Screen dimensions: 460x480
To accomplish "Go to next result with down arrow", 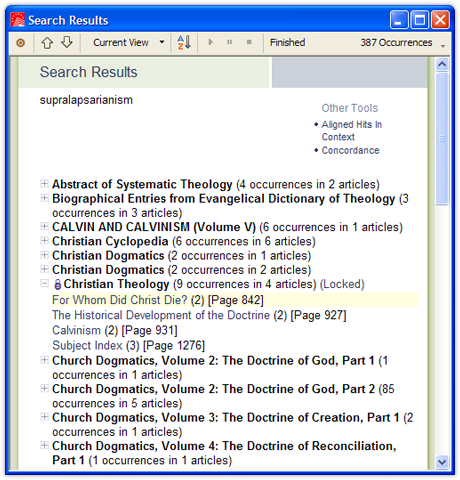I will point(67,42).
